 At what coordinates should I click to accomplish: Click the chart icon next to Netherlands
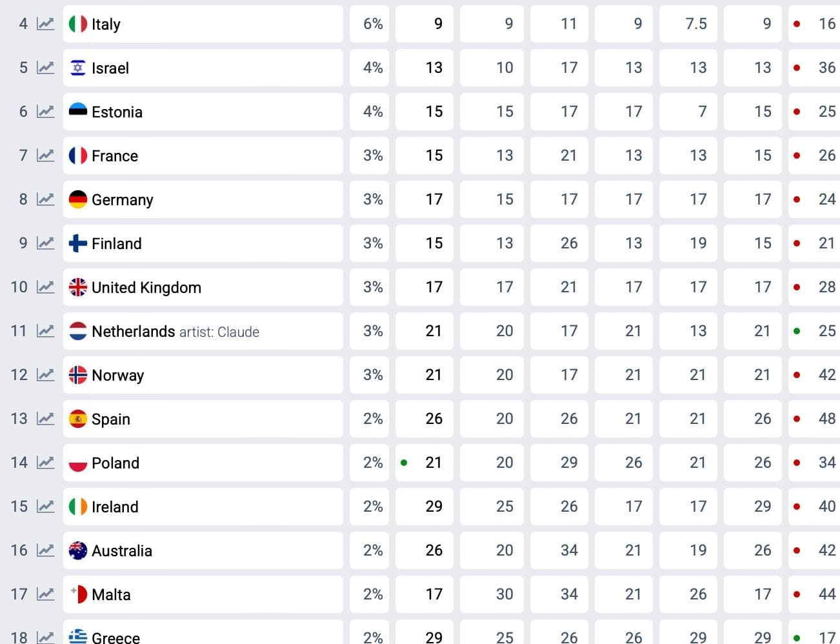click(45, 331)
